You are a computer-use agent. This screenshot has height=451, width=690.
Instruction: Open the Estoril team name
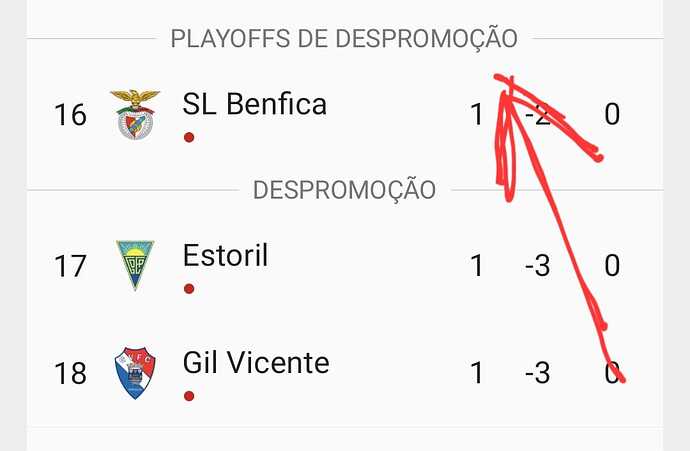(x=225, y=255)
